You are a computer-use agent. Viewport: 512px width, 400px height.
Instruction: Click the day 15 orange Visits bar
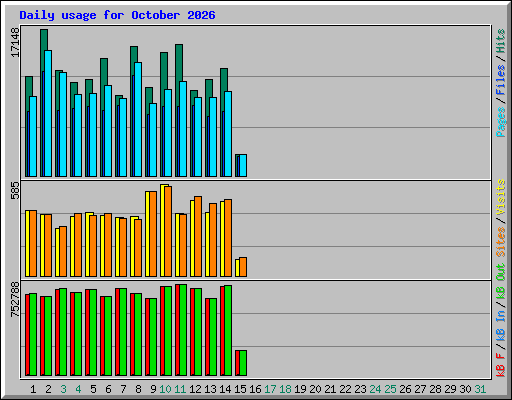(243, 267)
